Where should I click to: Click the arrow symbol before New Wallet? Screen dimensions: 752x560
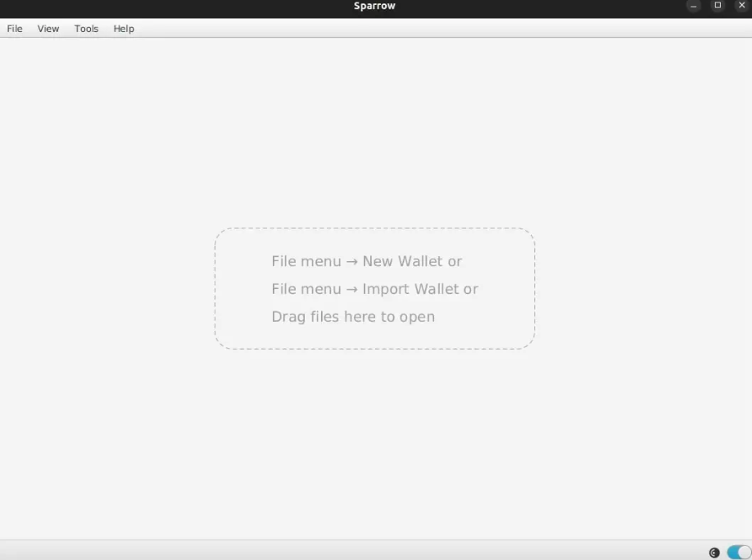[352, 262]
